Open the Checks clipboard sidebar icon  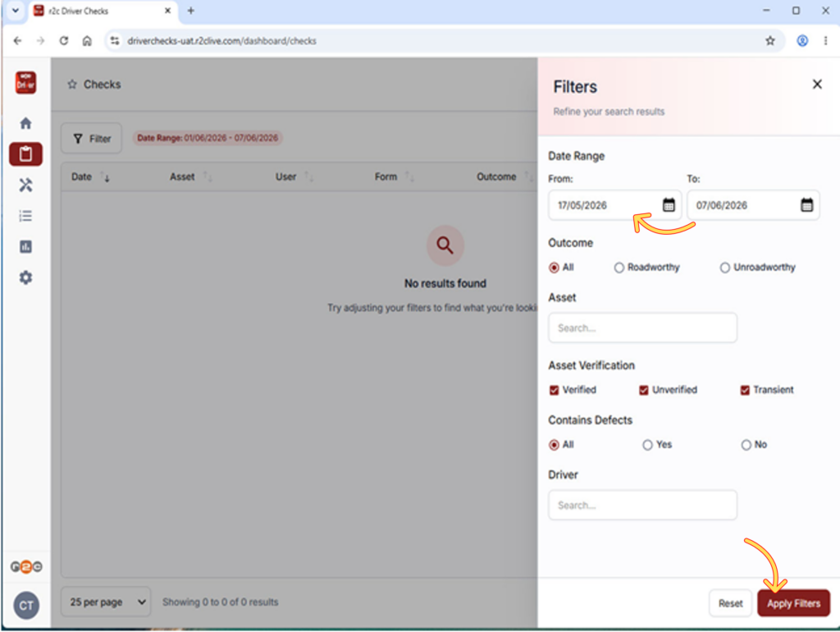(x=25, y=154)
